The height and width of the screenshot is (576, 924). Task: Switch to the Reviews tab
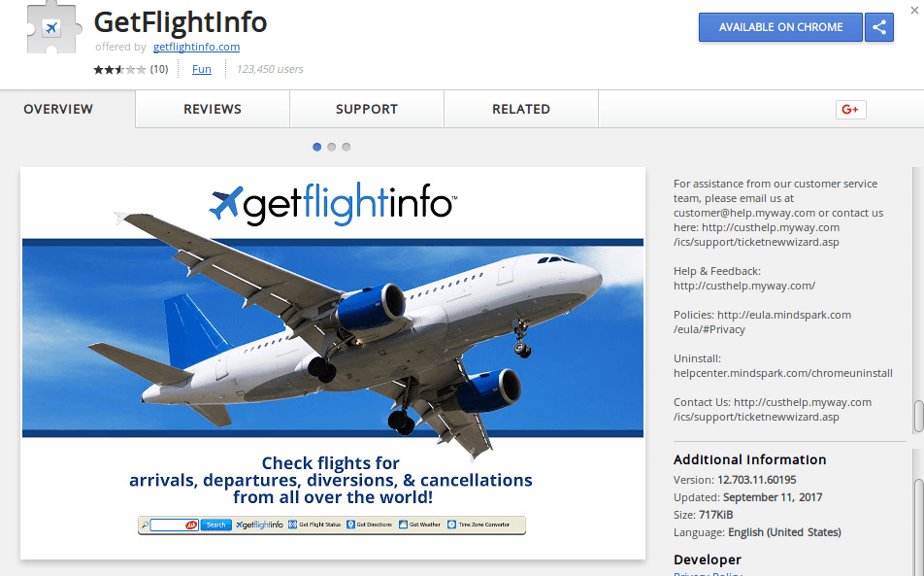(213, 109)
